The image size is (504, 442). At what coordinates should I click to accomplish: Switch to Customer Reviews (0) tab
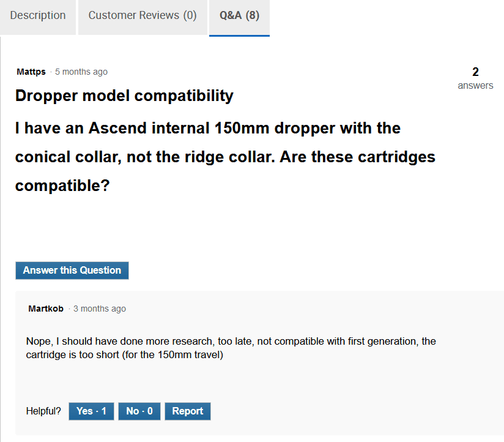[143, 16]
